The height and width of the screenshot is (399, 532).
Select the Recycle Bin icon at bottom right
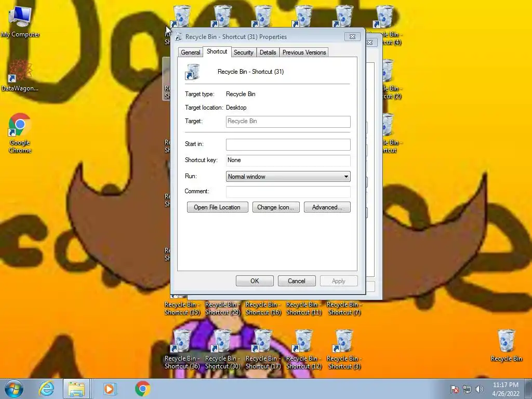pos(506,345)
